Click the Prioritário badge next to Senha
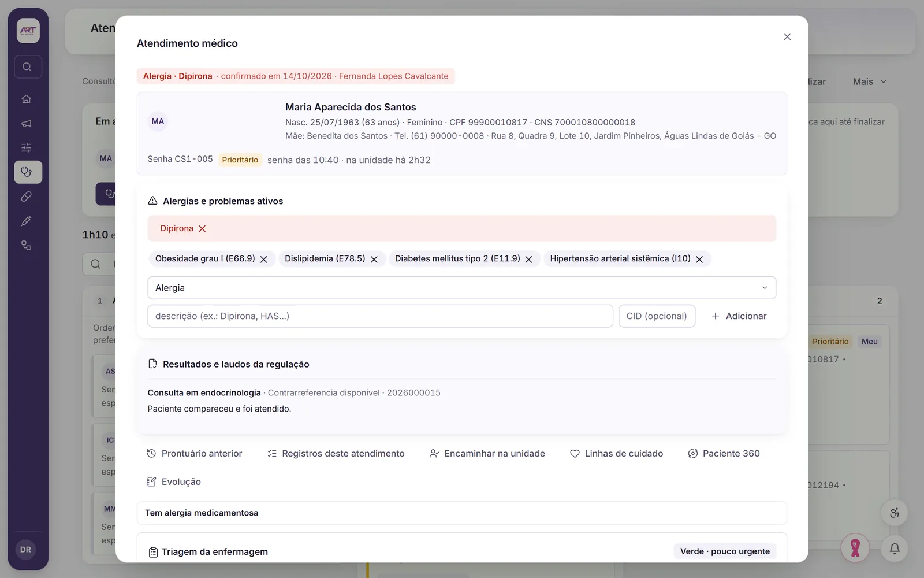The height and width of the screenshot is (578, 924). [x=240, y=160]
